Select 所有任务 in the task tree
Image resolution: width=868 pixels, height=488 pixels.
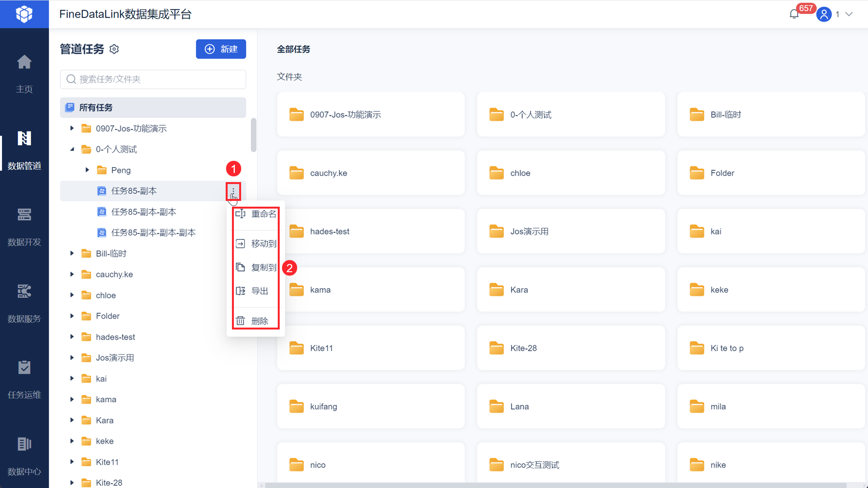tap(153, 107)
